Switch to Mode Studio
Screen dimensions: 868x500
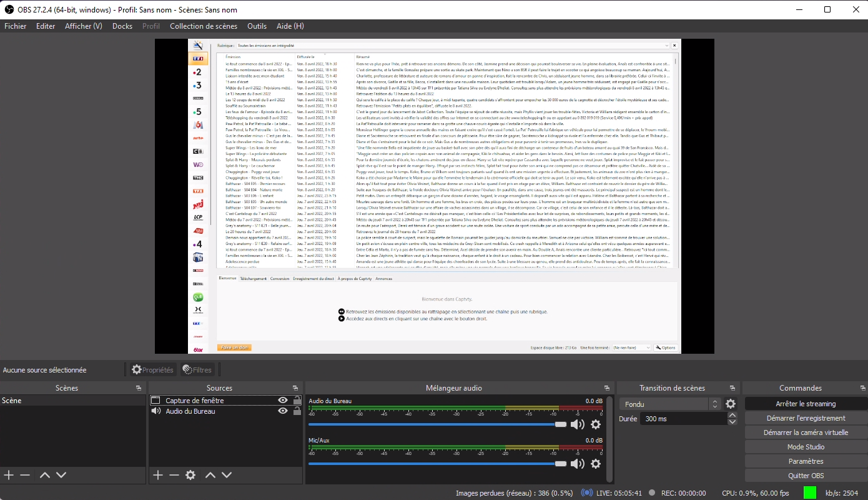(x=806, y=447)
